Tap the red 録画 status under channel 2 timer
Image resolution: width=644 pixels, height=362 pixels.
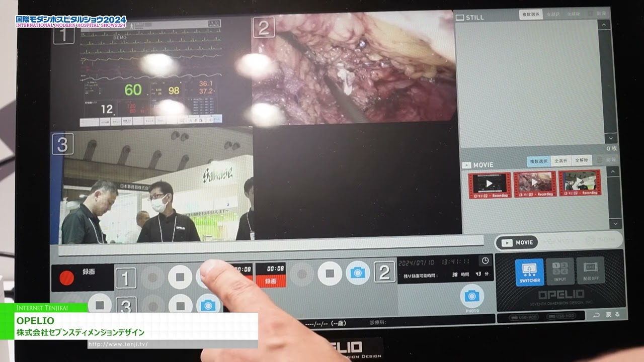[x=271, y=281]
